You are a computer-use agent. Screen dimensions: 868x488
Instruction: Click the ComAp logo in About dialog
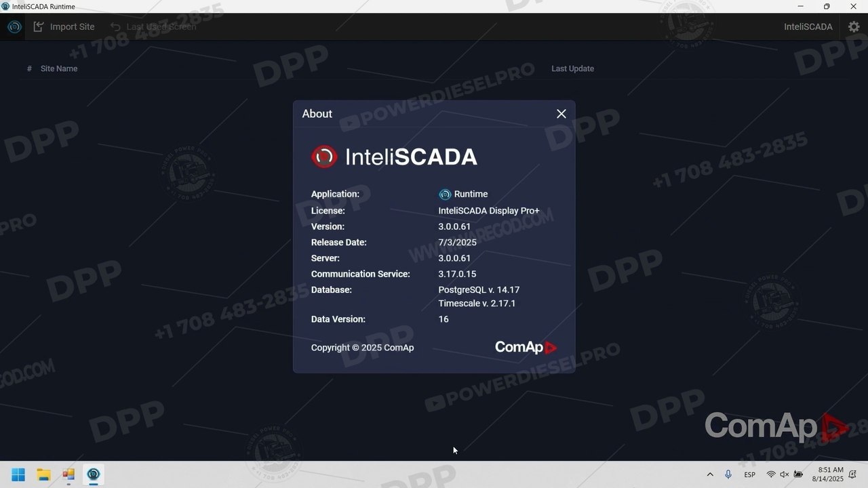pyautogui.click(x=526, y=348)
